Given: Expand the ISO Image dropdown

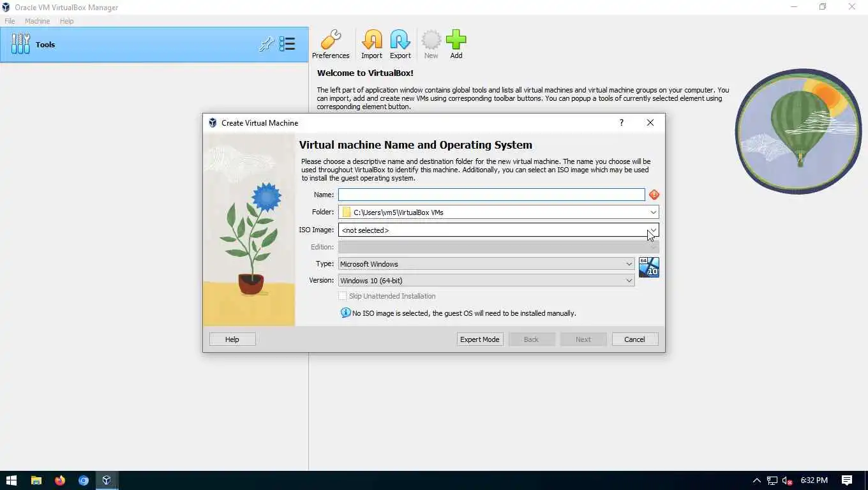Looking at the screenshot, I should coord(654,230).
